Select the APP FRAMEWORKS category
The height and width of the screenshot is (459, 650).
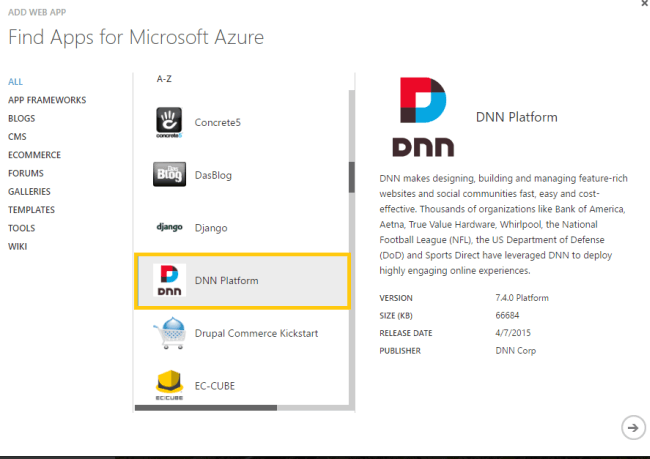tap(47, 100)
